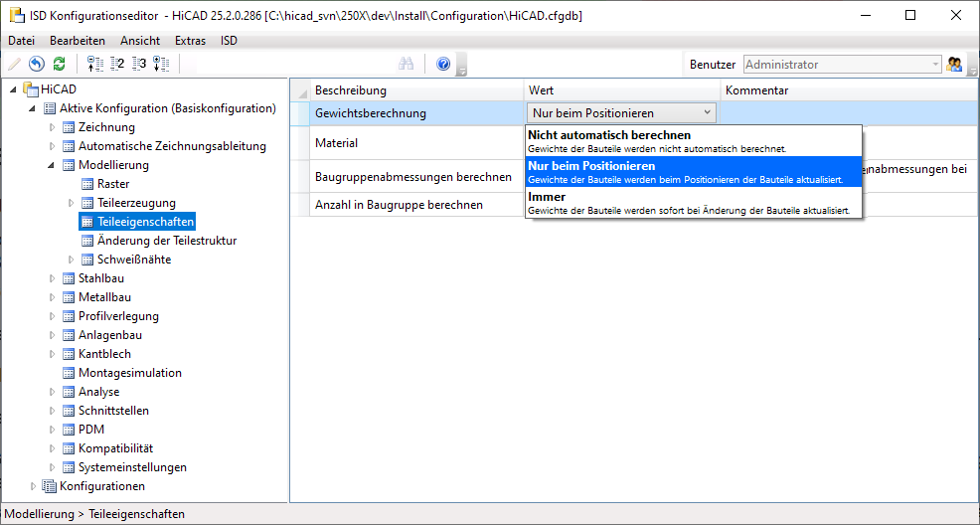Select Kantblech in the tree

(x=104, y=354)
